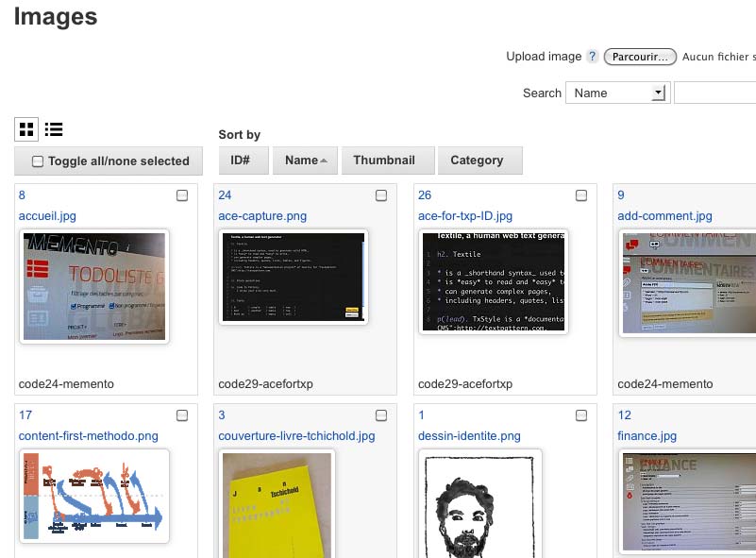Sort images by Thumbnail

388,161
